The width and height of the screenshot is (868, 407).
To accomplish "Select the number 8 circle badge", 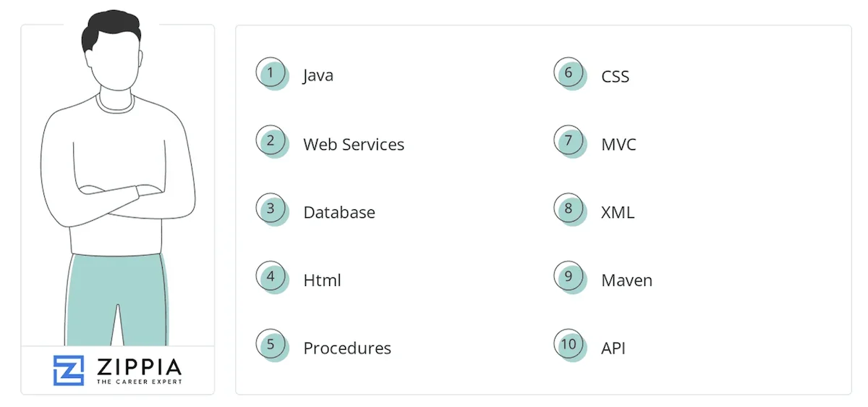I will 569,209.
